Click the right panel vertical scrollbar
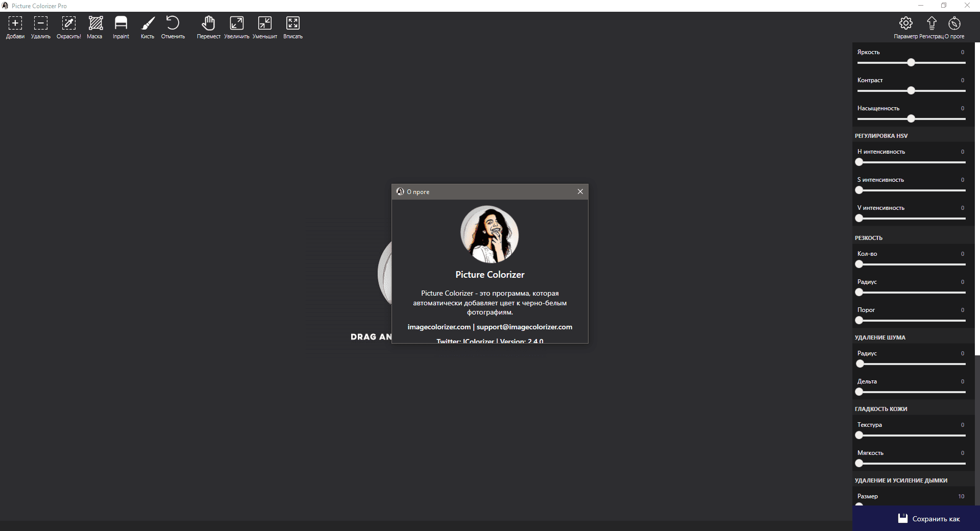Screen dimensions: 980x531 tap(977, 198)
